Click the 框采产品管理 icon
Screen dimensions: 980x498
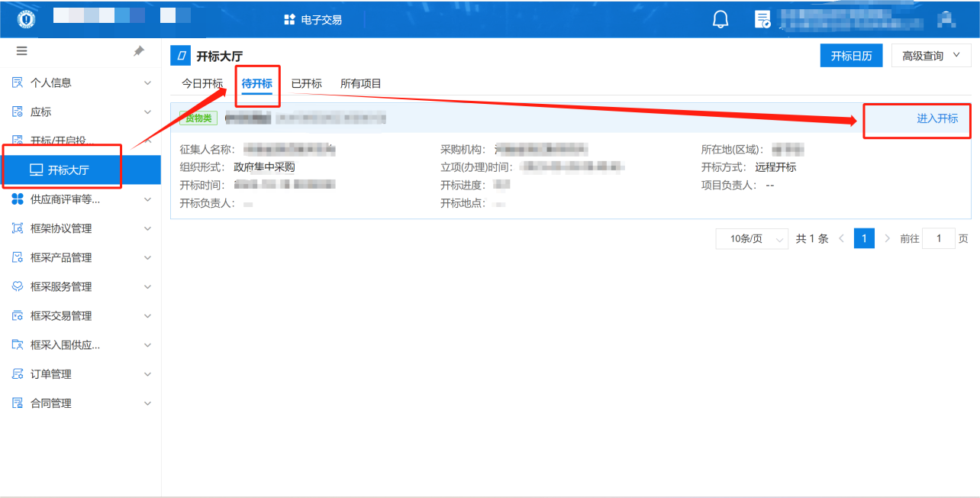tap(18, 257)
